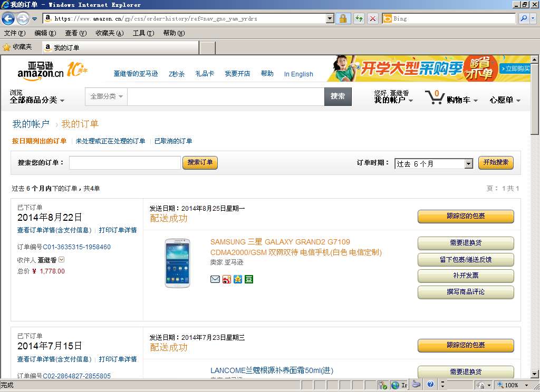
Task: Click the Samsung Galaxy Grand2 phone thumbnail
Action: [177, 263]
